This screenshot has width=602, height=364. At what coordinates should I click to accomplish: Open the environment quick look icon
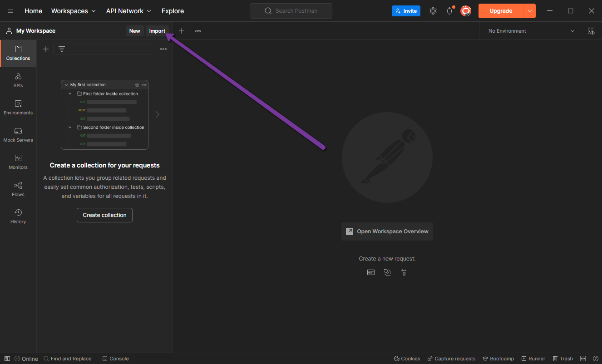tap(591, 31)
